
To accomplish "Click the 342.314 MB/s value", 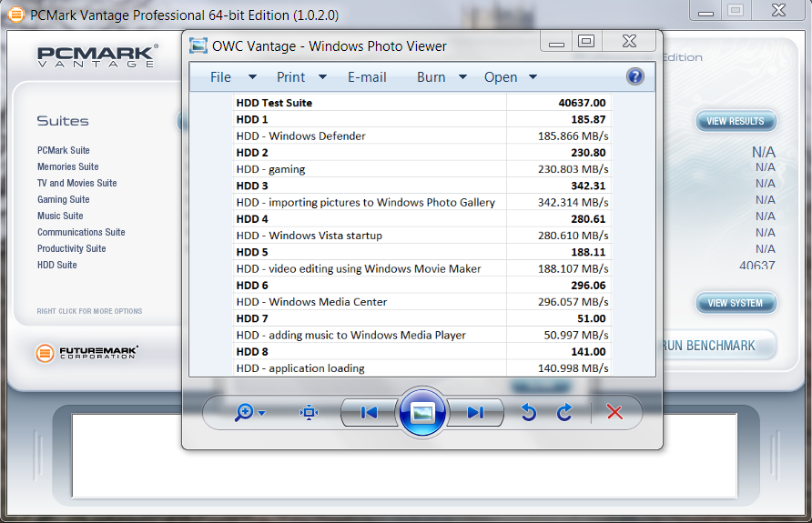I will tap(573, 202).
